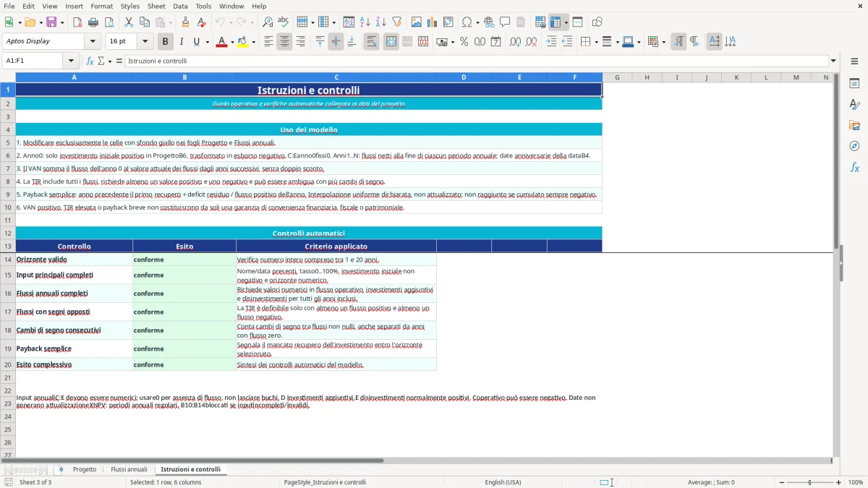Run the Spelling check icon
Screen dimensions: 868x488
click(284, 22)
